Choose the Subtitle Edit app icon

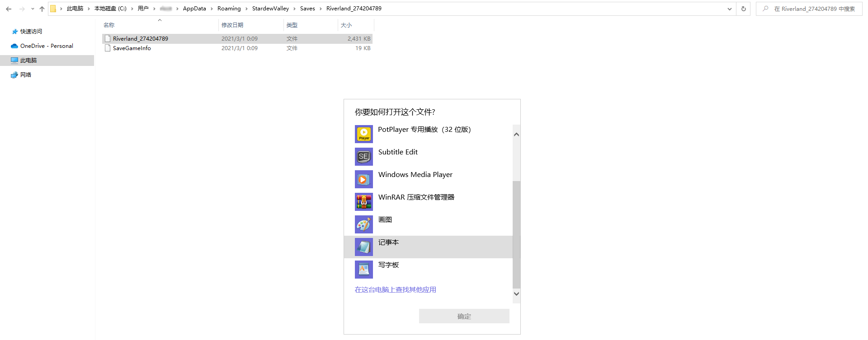pyautogui.click(x=364, y=157)
